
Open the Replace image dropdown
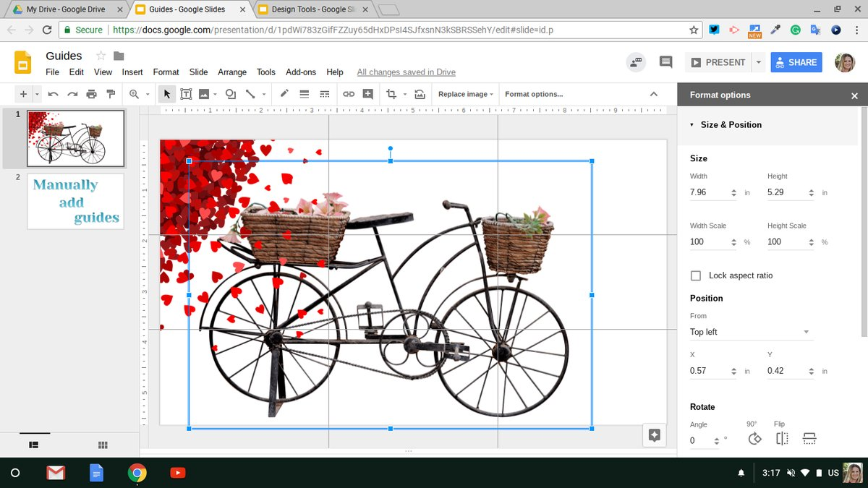click(466, 94)
